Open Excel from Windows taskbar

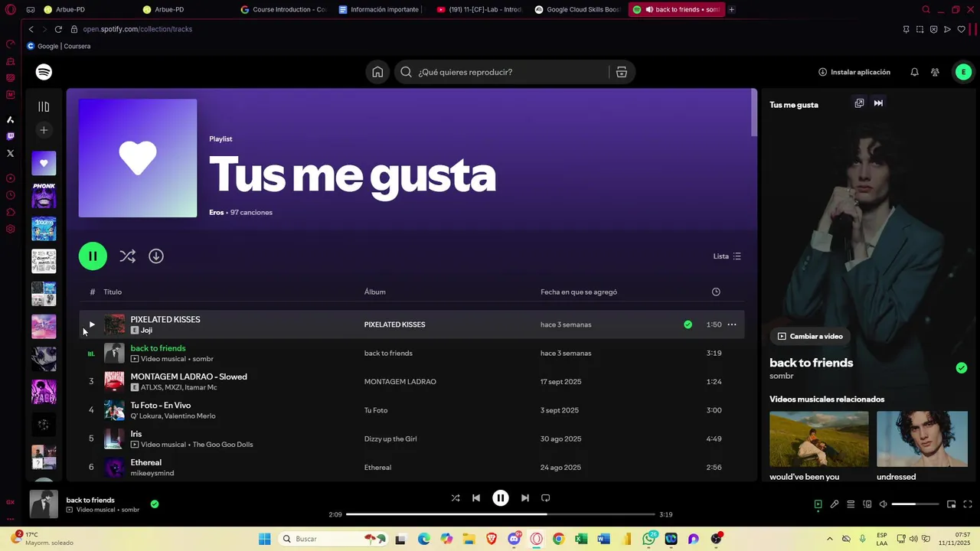point(581,539)
